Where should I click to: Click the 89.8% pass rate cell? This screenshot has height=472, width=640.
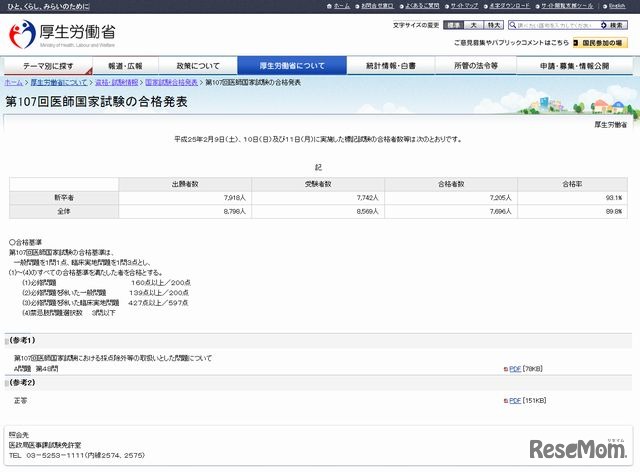[573, 212]
